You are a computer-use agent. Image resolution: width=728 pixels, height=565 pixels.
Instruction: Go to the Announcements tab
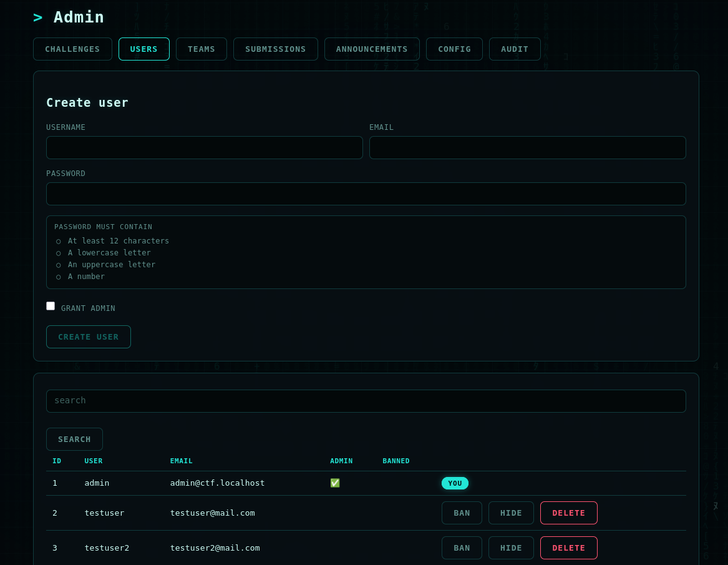click(372, 49)
